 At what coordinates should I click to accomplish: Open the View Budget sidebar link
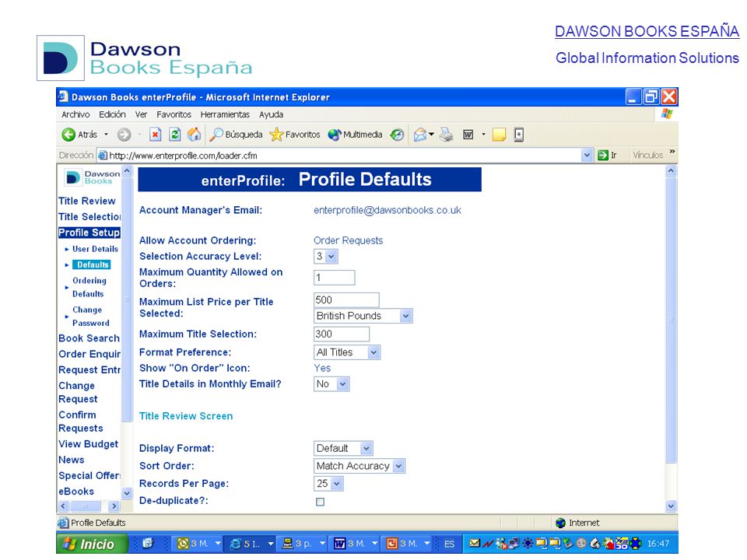(x=88, y=444)
